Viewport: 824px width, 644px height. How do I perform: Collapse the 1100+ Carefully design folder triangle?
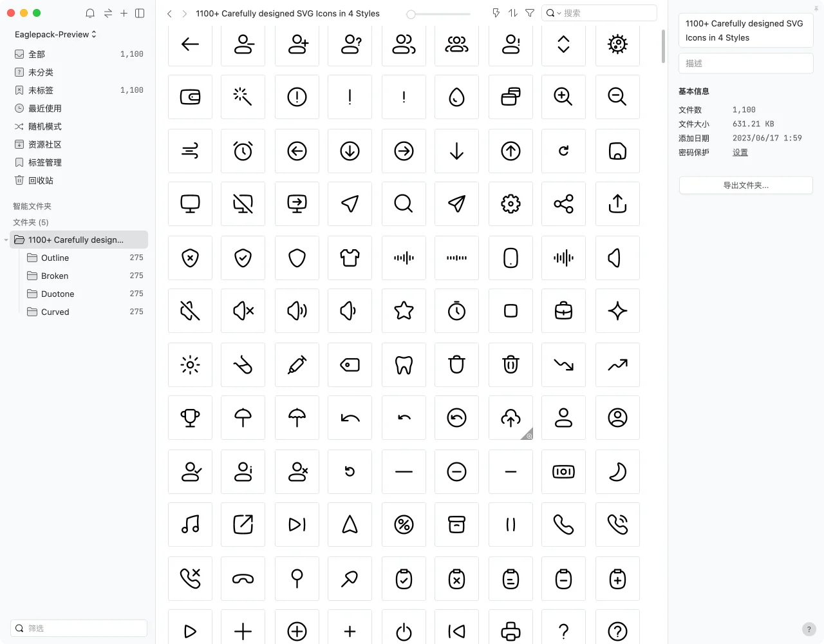(6, 240)
